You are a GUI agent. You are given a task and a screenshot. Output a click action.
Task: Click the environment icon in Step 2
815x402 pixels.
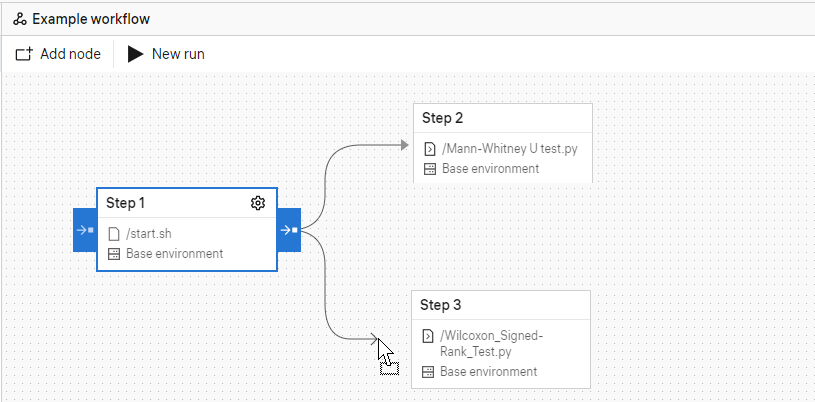pos(430,169)
